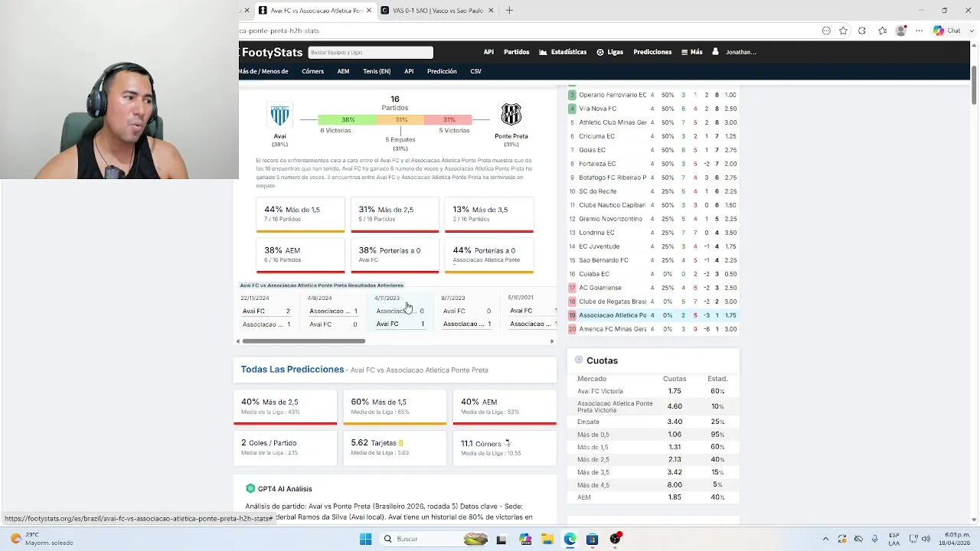Click the horizontal results scrollbar thumb
The height and width of the screenshot is (551, 980).
[303, 341]
